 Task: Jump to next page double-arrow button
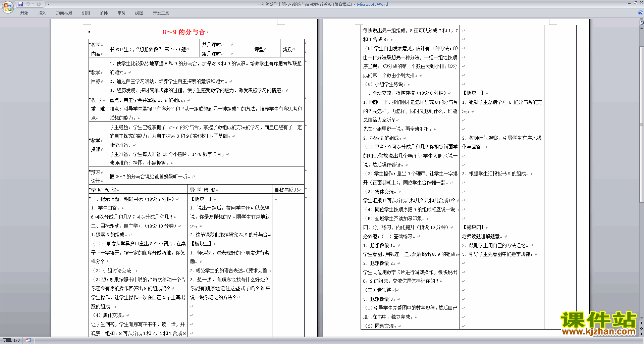[642, 334]
